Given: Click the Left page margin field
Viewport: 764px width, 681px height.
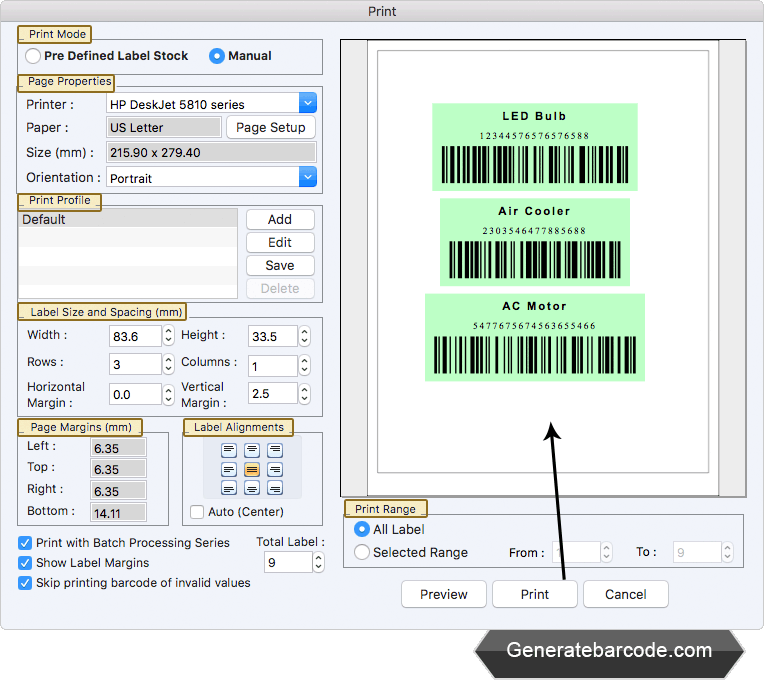Looking at the screenshot, I should click(118, 448).
